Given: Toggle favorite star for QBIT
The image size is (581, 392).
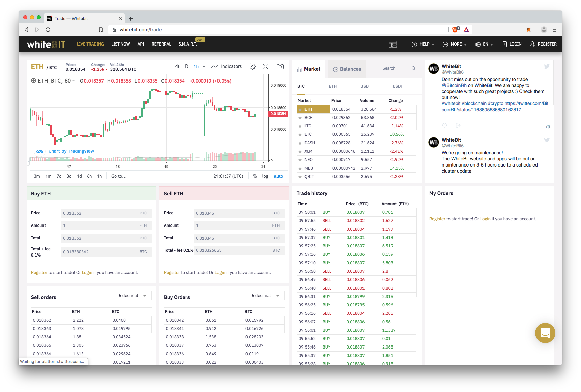Looking at the screenshot, I should tap(300, 177).
